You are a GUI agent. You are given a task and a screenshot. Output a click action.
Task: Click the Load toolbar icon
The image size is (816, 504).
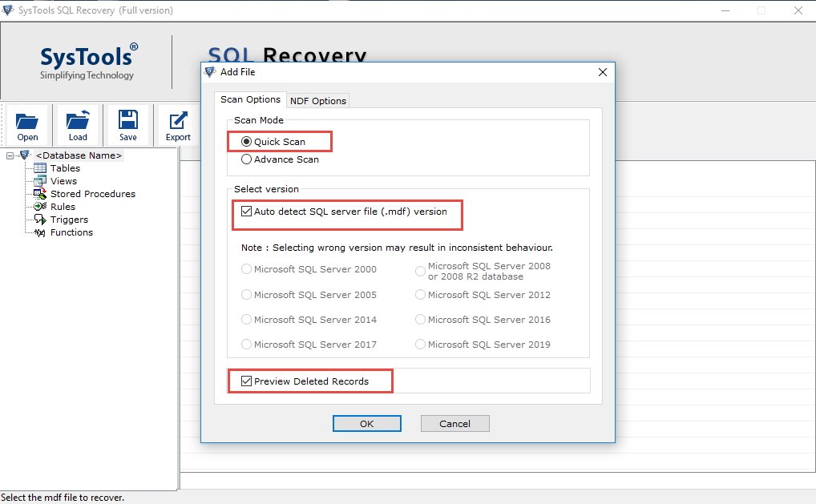(78, 119)
